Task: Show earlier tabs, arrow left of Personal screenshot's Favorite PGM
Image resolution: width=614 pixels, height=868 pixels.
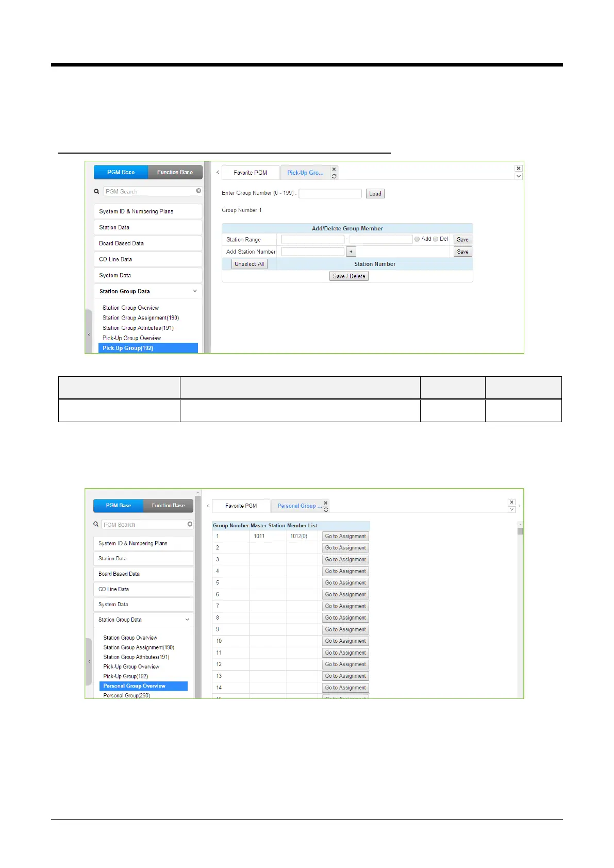Action: tap(208, 506)
